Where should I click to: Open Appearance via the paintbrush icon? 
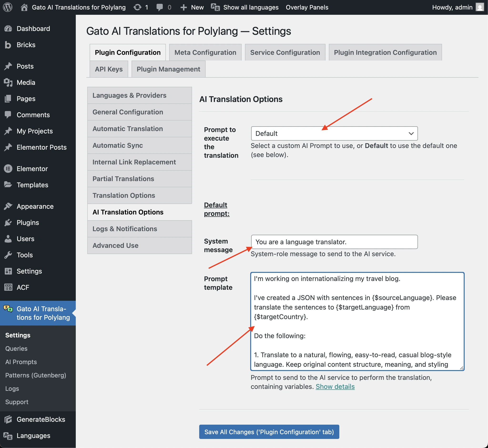pos(9,206)
